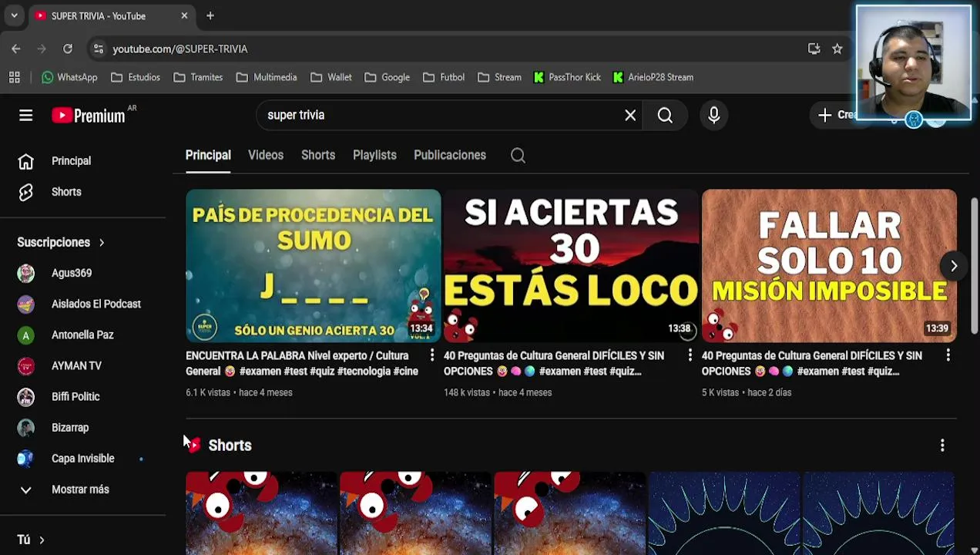
Task: Reload the page
Action: [x=68, y=49]
